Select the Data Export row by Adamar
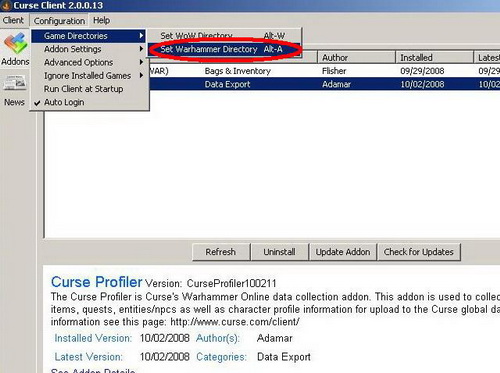Viewport: 500px width, 373px height. coord(272,84)
